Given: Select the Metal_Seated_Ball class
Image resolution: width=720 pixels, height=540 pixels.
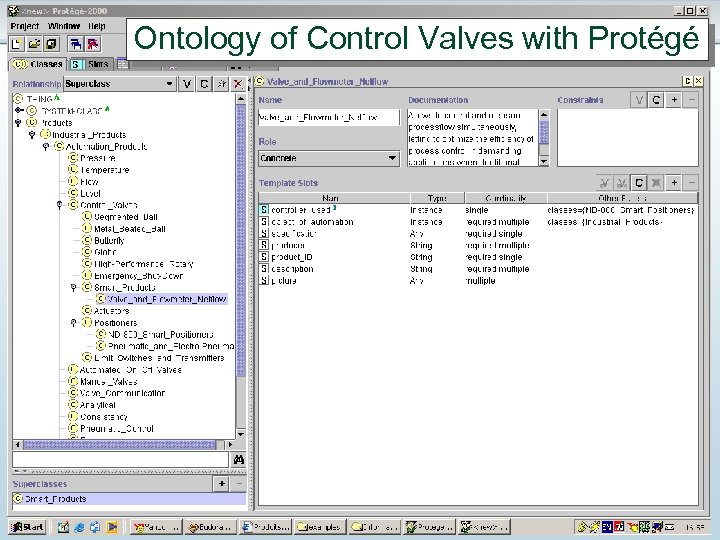Looking at the screenshot, I should (129, 229).
